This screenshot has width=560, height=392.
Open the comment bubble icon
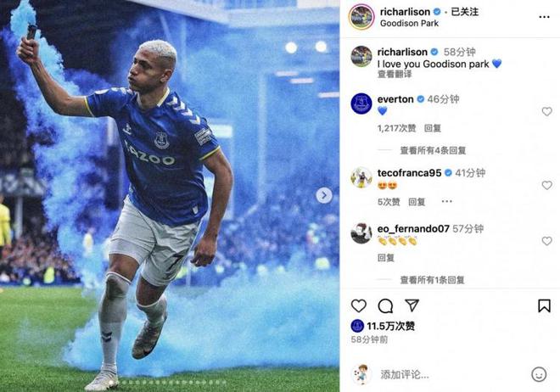[385, 306]
